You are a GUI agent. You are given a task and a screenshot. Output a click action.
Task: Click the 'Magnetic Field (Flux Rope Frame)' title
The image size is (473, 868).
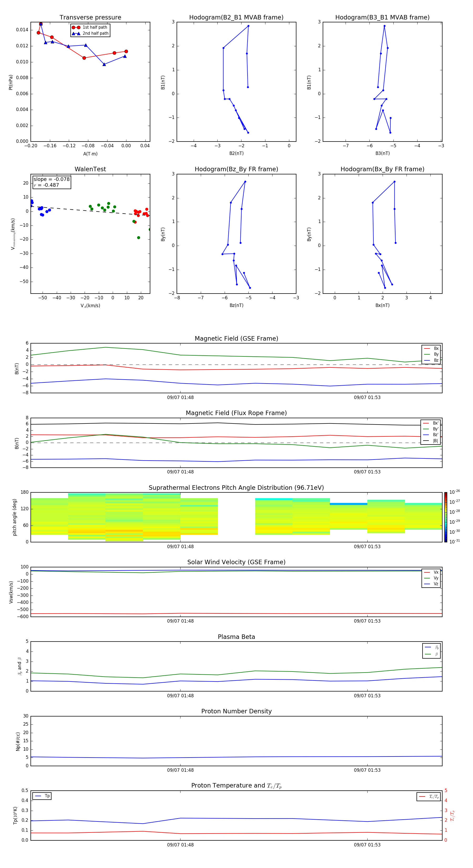click(x=236, y=413)
